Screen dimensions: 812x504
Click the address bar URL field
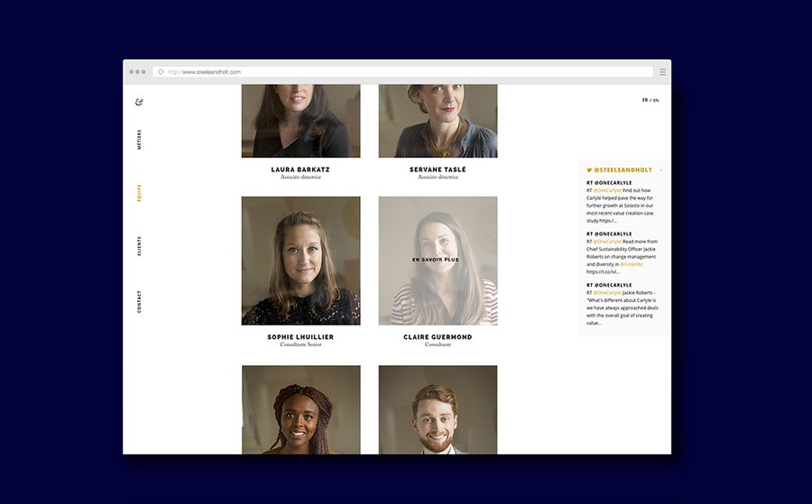pyautogui.click(x=406, y=72)
